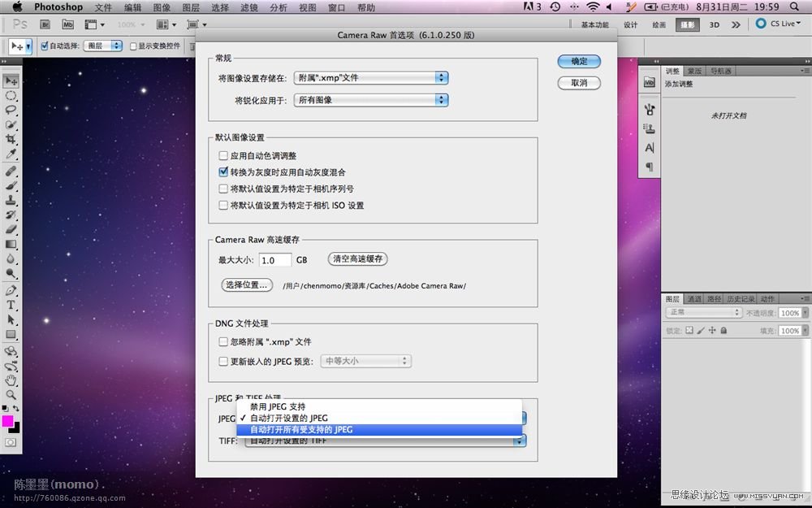Switch to 通道 panel tab

(694, 298)
